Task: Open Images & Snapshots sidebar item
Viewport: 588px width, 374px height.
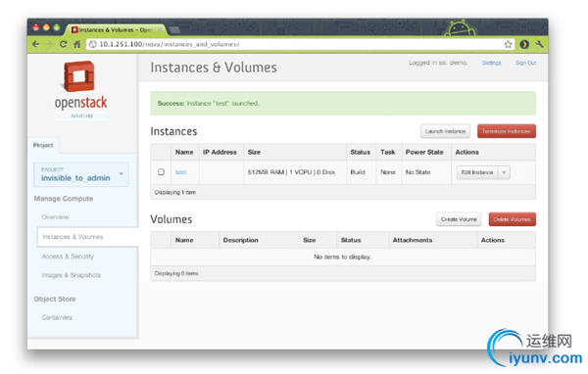Action: click(72, 275)
